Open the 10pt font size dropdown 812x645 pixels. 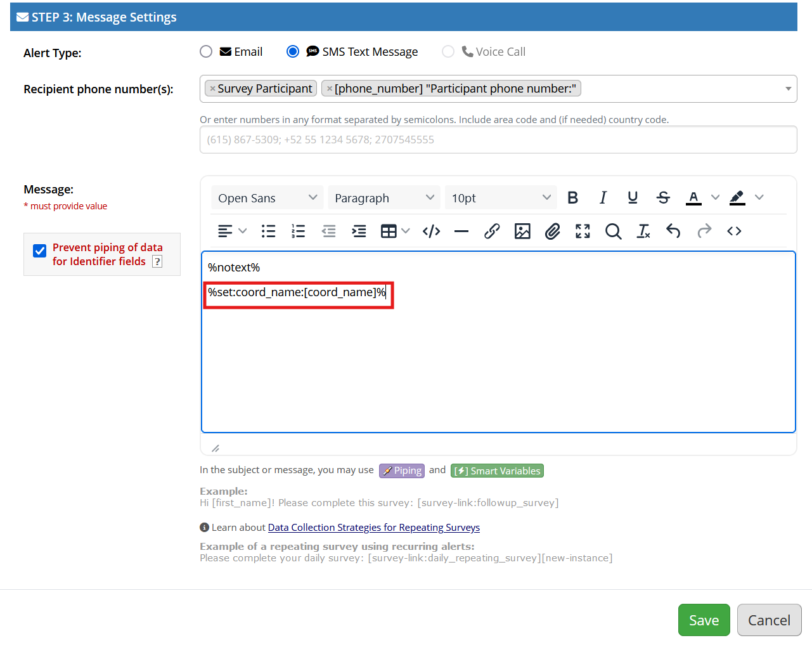[501, 198]
